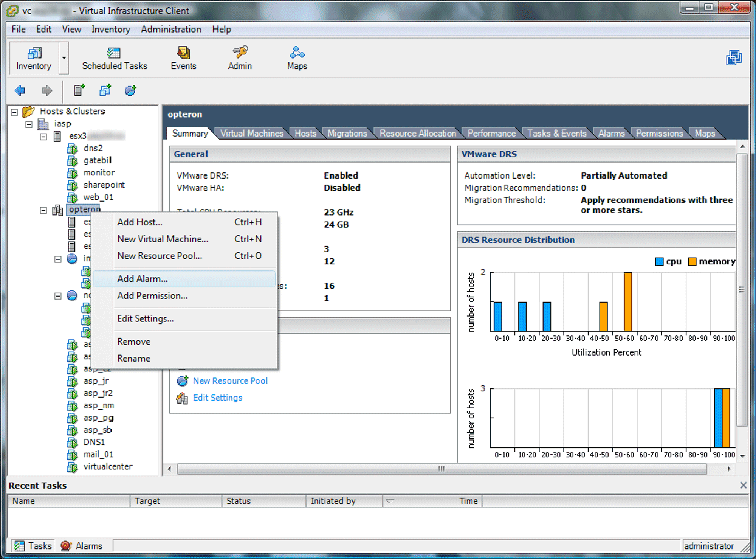Select the asp_jr2 virtual machine
Screen dimensions: 756x559
click(98, 393)
